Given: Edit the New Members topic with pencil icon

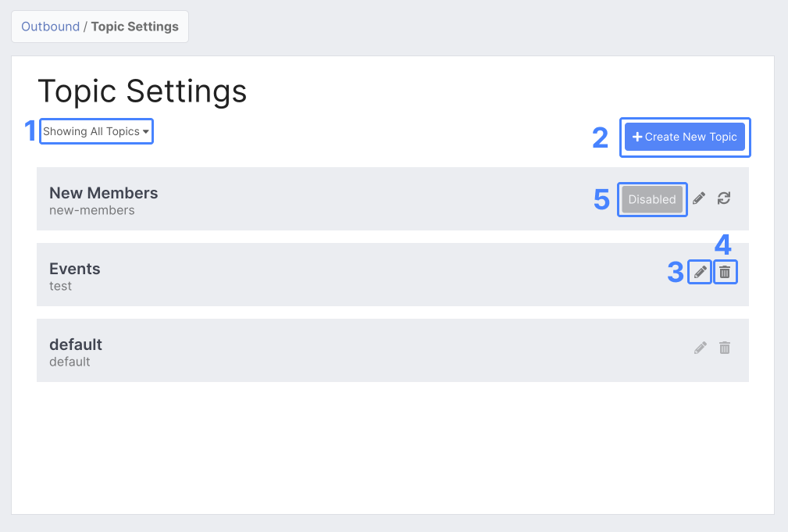Looking at the screenshot, I should click(x=699, y=198).
